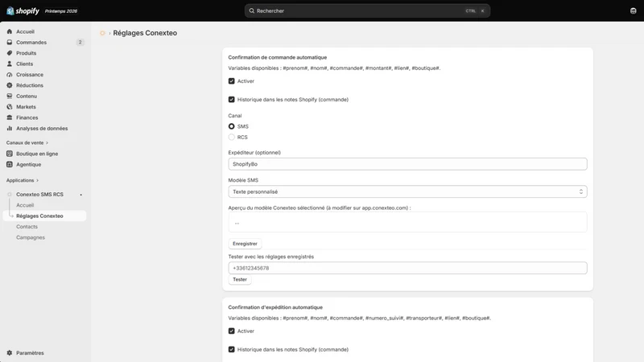Click the Réductions discount icon
Screen dimensions: 644x362
10,85
